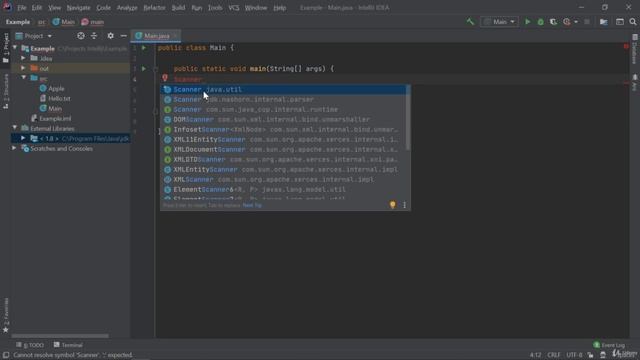Open the three-dot options in completion popup
This screenshot has width=640, height=360.
pyautogui.click(x=404, y=205)
